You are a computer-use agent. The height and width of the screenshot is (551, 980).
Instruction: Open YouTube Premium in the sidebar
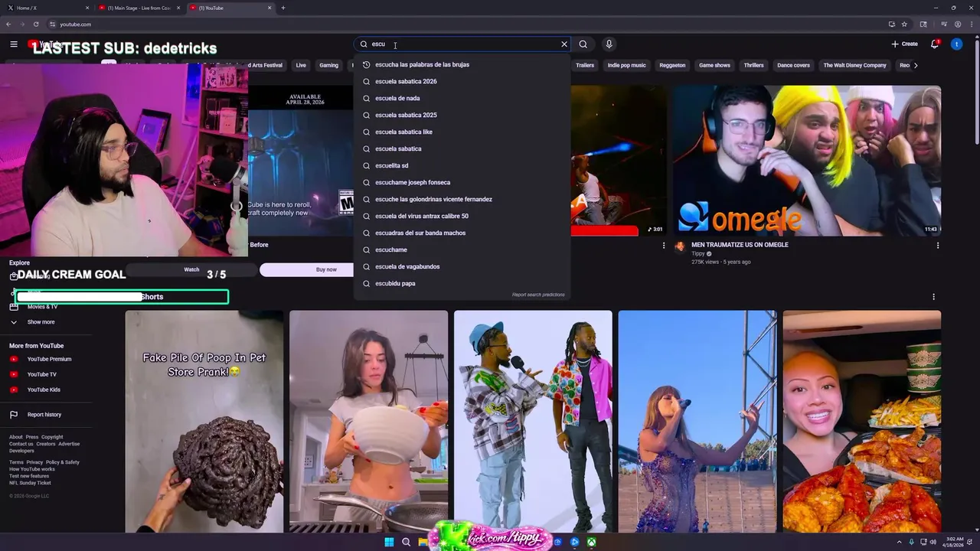(49, 359)
